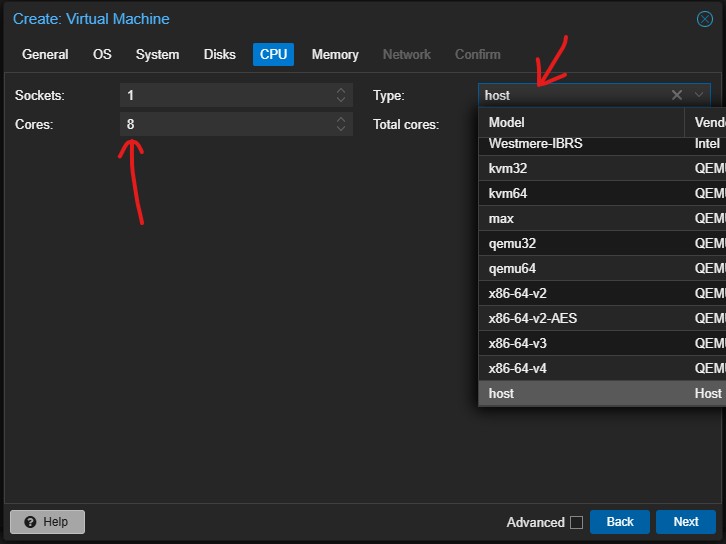
Task: Select the max CPU model
Action: tap(501, 218)
